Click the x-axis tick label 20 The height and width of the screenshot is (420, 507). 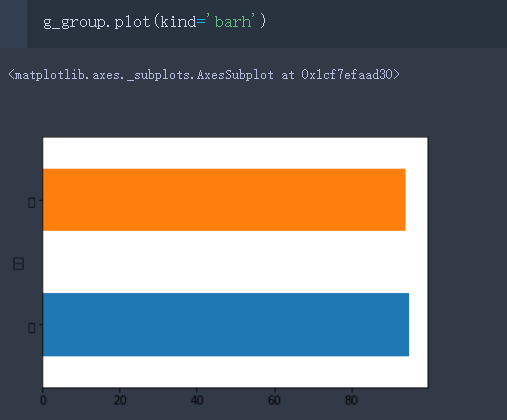pos(120,400)
